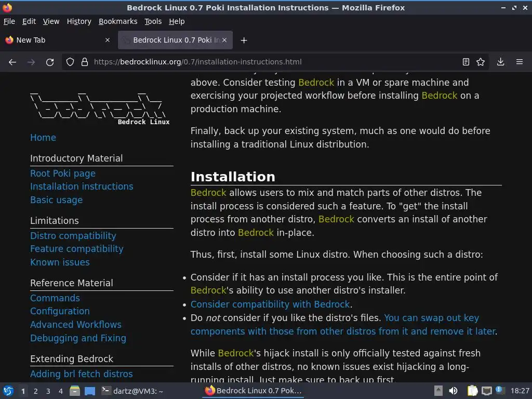Click the URL address bar
Image resolution: width=532 pixels, height=399 pixels.
275,62
